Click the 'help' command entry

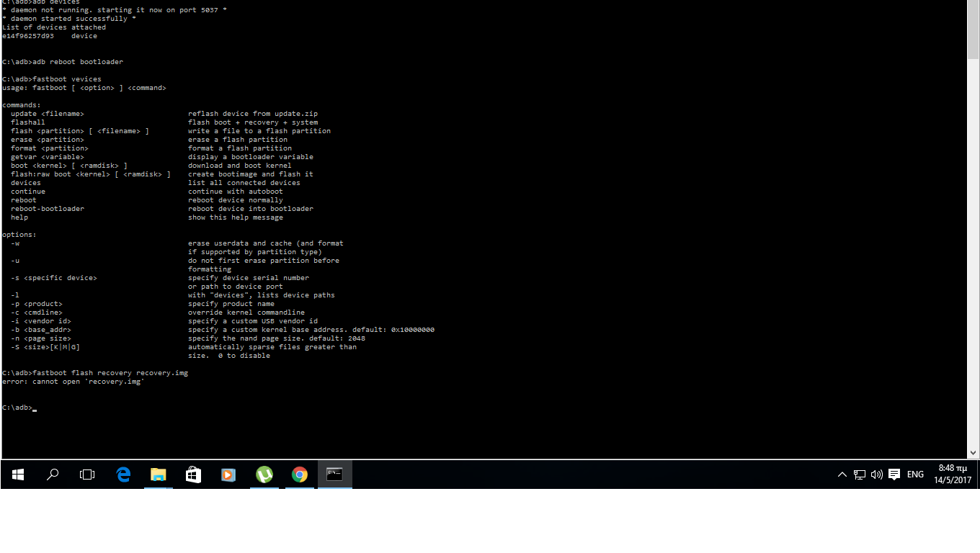click(19, 217)
